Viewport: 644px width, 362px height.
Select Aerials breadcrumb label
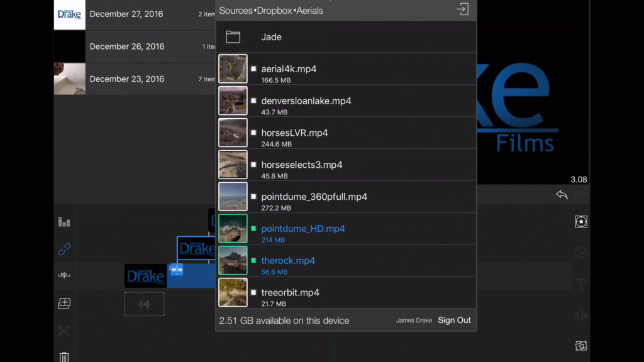[309, 11]
